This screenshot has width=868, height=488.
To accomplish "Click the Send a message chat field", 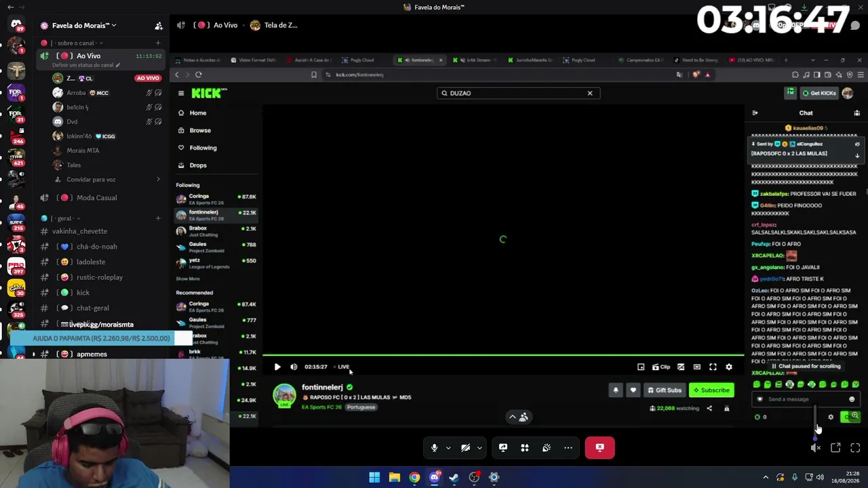I will [806, 399].
